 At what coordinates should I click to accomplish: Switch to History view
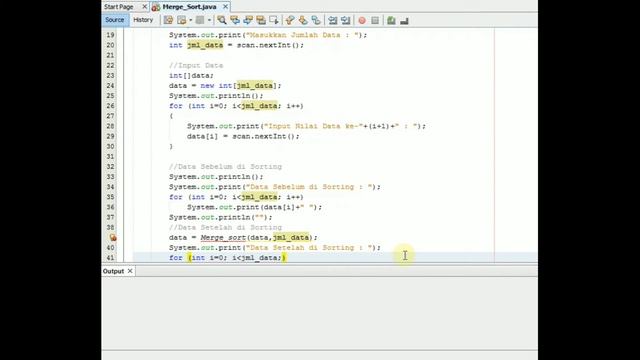[143, 20]
